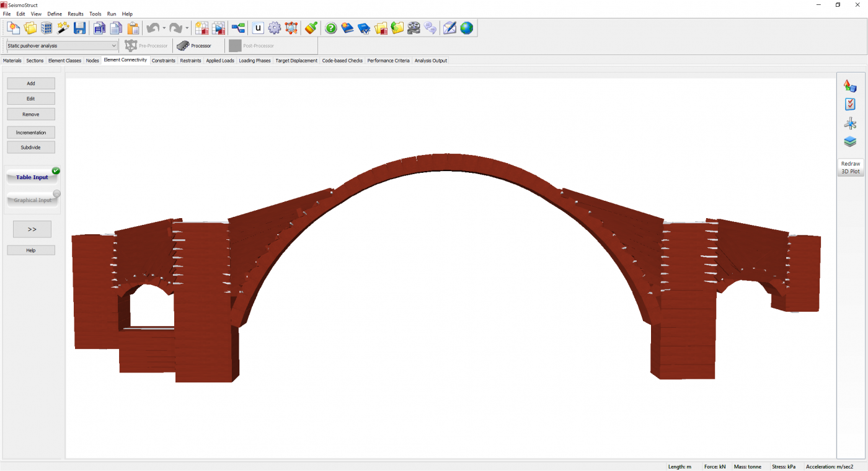Switch to Graphical Input mode
The width and height of the screenshot is (868, 471).
click(x=32, y=200)
